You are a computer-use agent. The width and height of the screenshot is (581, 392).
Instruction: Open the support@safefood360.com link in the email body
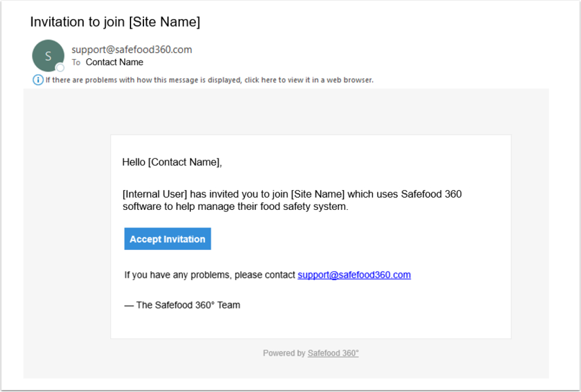(354, 275)
